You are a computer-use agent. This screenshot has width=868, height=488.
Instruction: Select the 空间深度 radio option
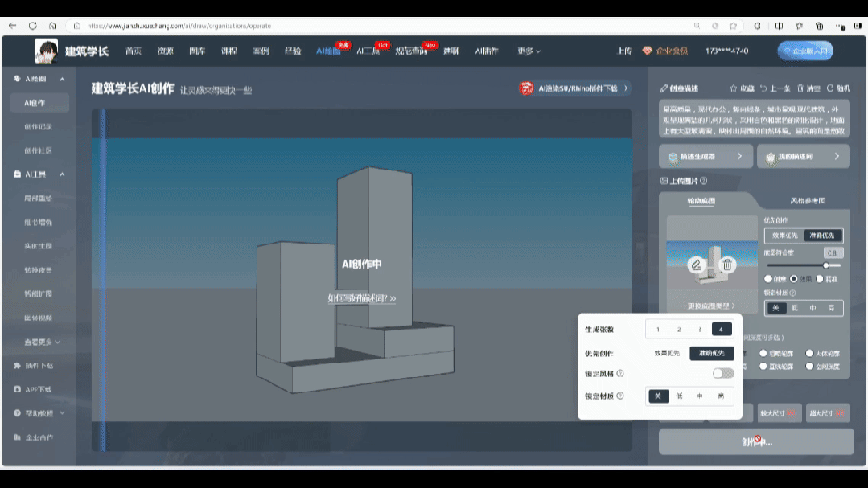[810, 367]
